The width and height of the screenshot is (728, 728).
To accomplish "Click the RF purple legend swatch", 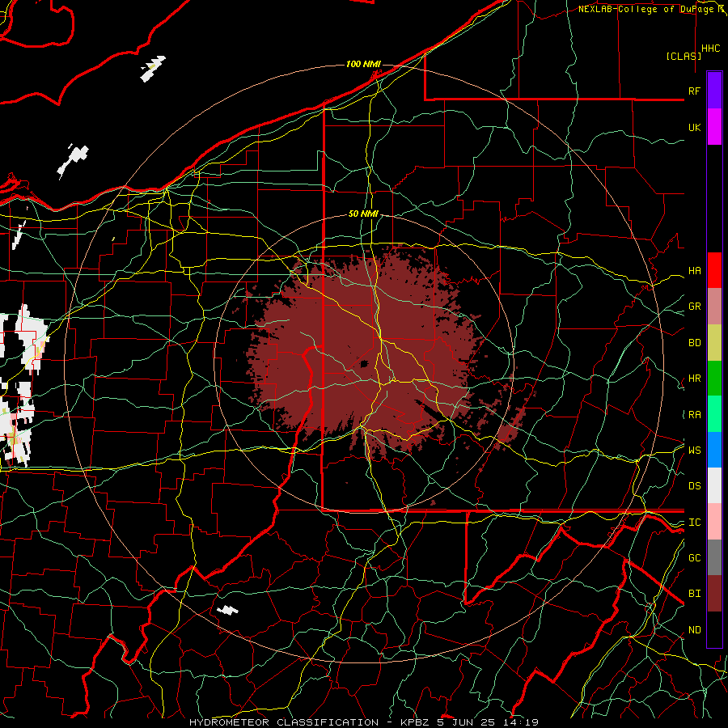I will 714,91.
